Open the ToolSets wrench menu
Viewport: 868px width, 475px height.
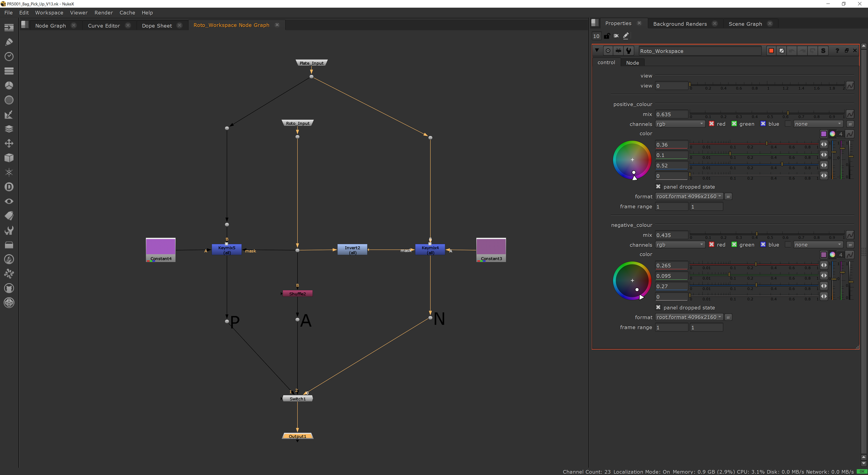9,230
